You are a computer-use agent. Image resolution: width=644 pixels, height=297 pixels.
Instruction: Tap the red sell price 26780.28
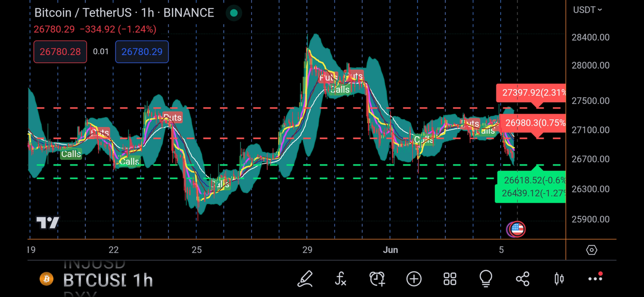[x=60, y=52]
